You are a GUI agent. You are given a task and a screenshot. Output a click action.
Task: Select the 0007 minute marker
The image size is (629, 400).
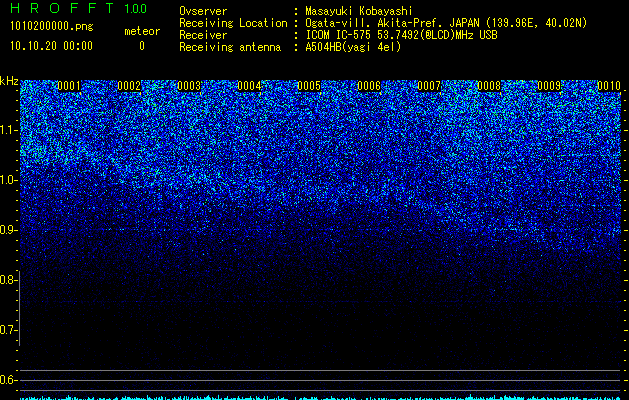429,86
